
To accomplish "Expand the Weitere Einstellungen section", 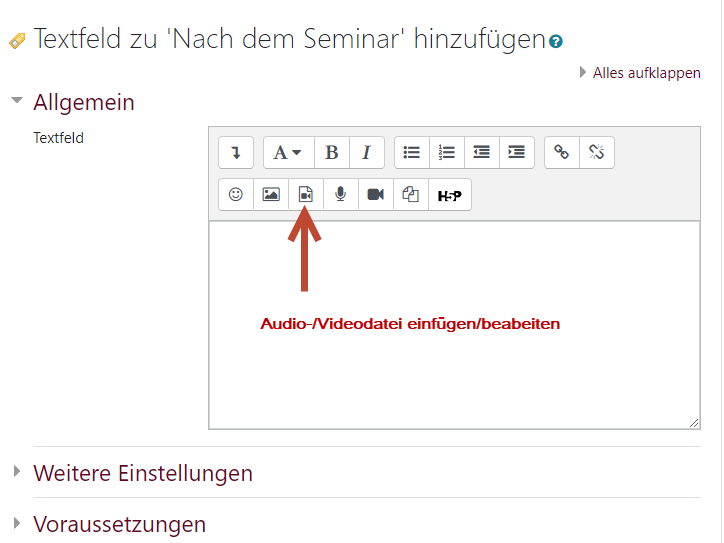I will 142,473.
